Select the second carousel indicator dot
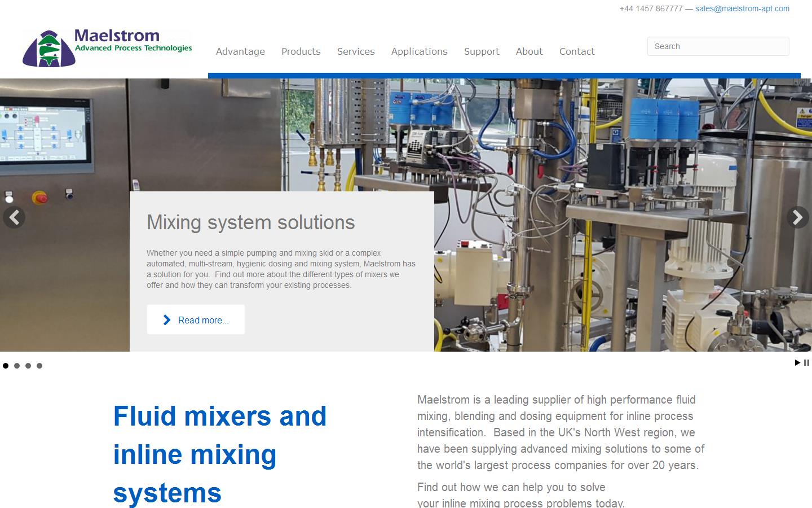The width and height of the screenshot is (812, 508). coord(17,366)
